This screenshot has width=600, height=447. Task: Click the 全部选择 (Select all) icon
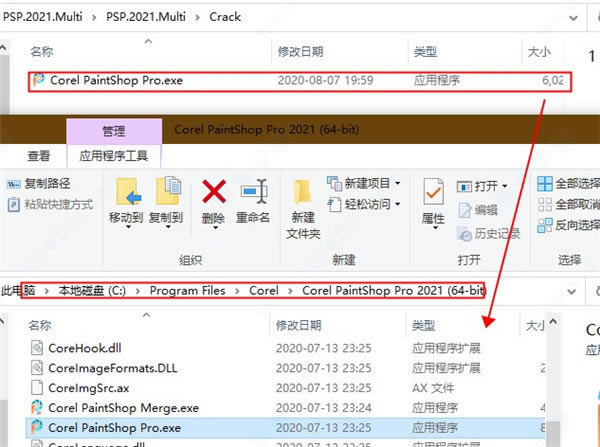click(x=545, y=184)
